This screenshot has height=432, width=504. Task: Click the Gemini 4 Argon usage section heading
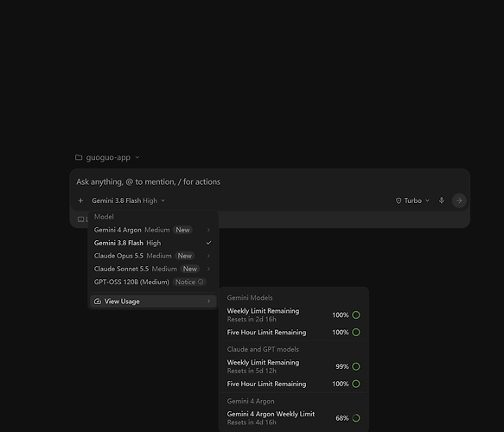coord(251,401)
